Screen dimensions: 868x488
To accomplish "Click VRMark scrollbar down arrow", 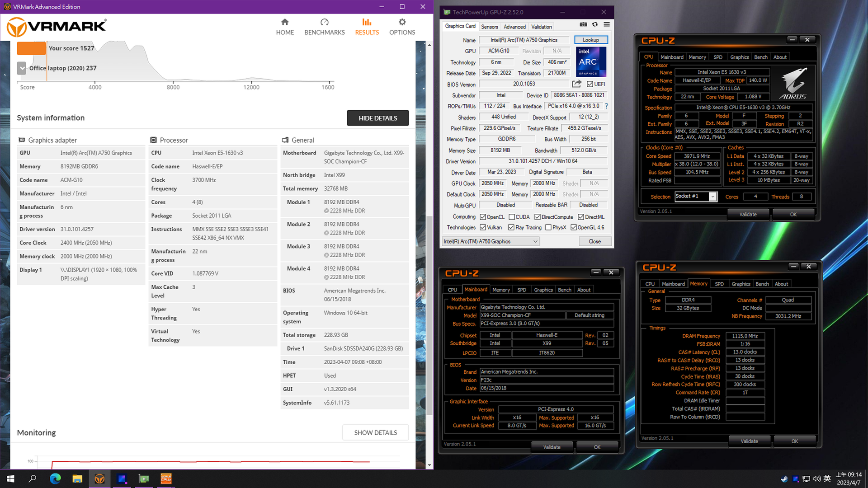I will click(x=429, y=465).
